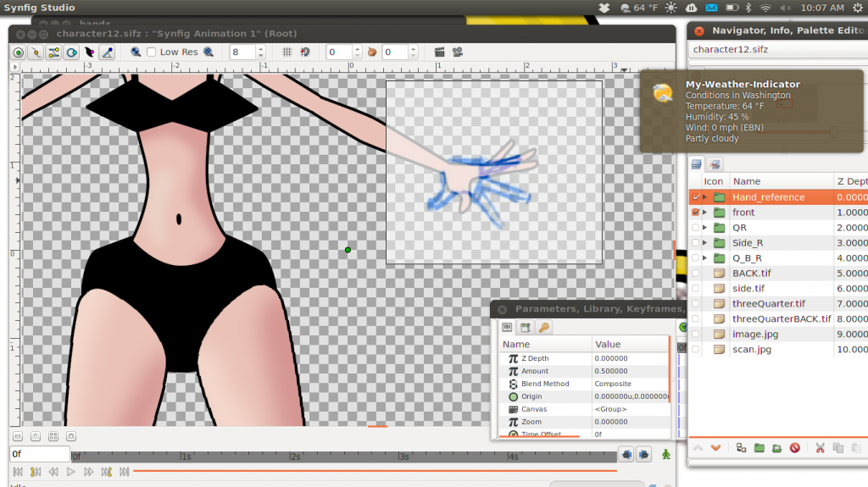Click the increase resolution icon right of Low Res

click(209, 52)
